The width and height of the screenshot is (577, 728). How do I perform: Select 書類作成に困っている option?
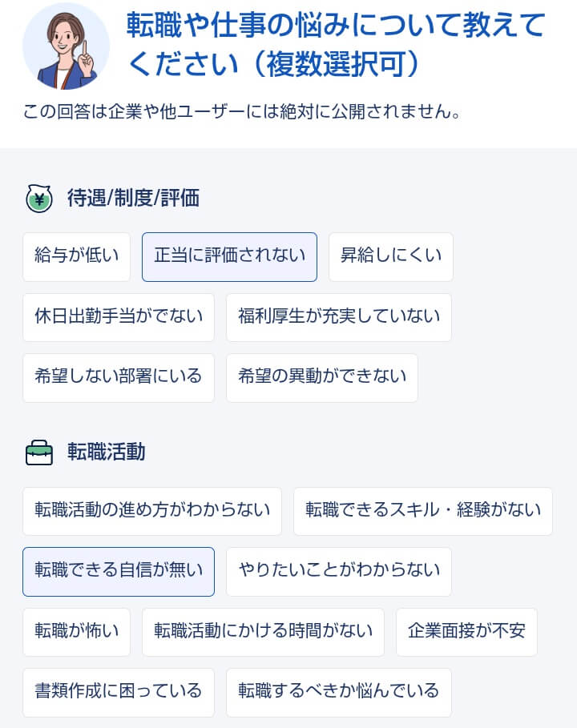coord(119,692)
